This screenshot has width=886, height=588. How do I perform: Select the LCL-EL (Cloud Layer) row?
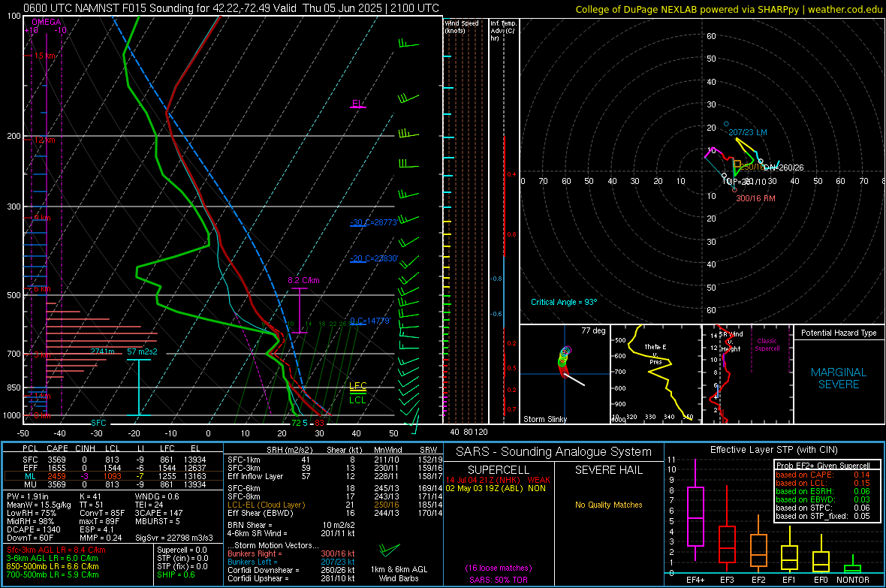335,505
